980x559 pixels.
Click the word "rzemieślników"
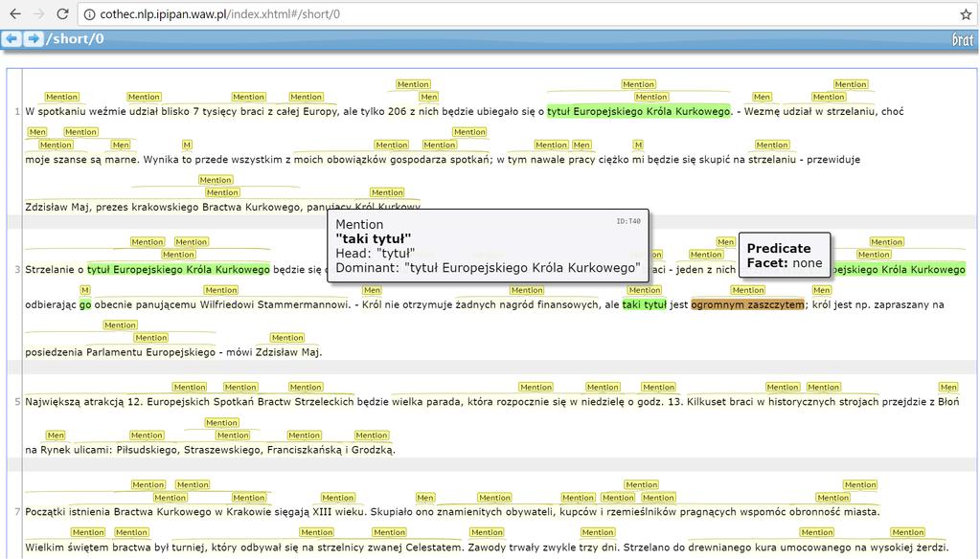639,512
